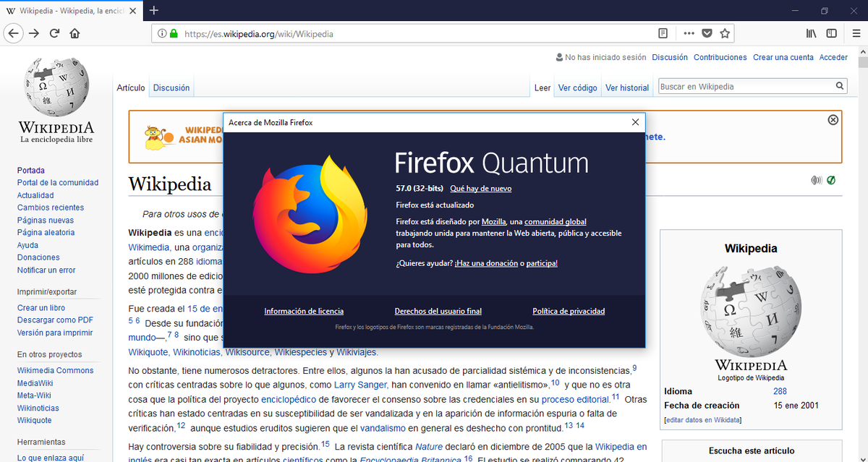Click Crear un libro link
The height and width of the screenshot is (462, 868).
click(x=41, y=308)
